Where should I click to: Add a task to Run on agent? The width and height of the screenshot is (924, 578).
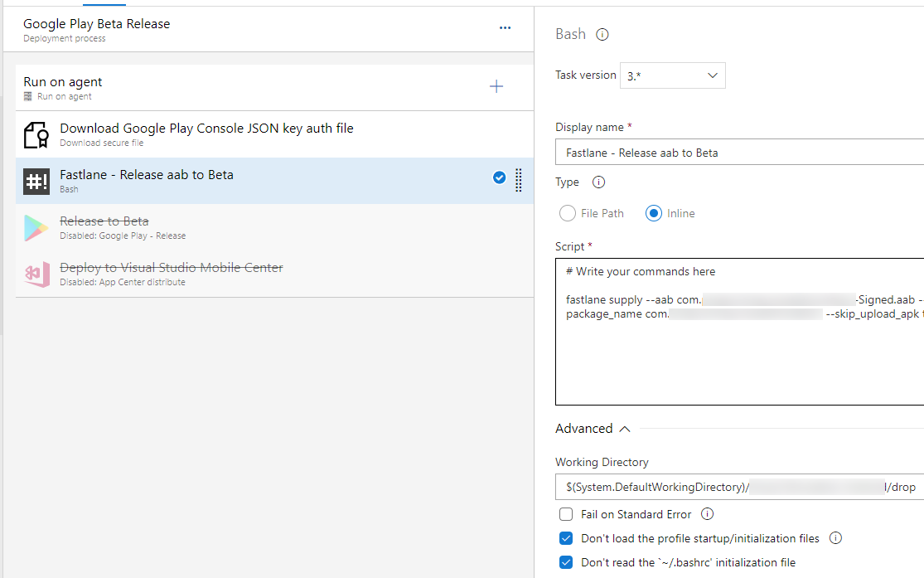[x=496, y=87]
